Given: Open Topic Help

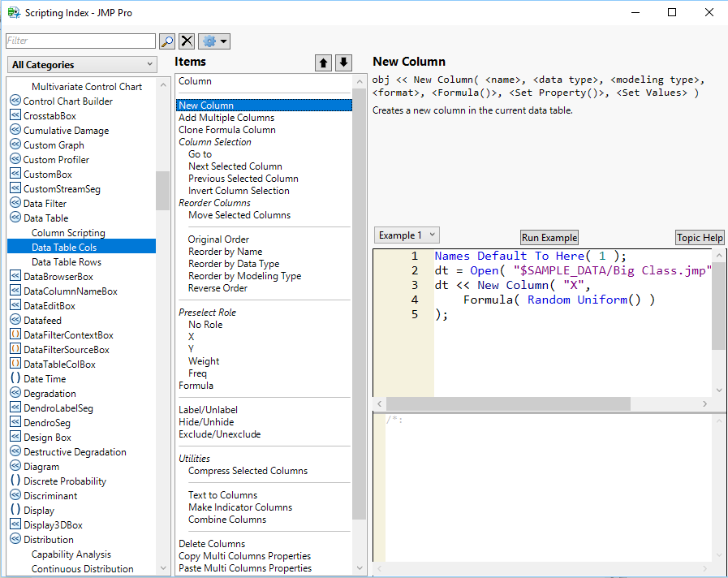Looking at the screenshot, I should click(x=700, y=238).
